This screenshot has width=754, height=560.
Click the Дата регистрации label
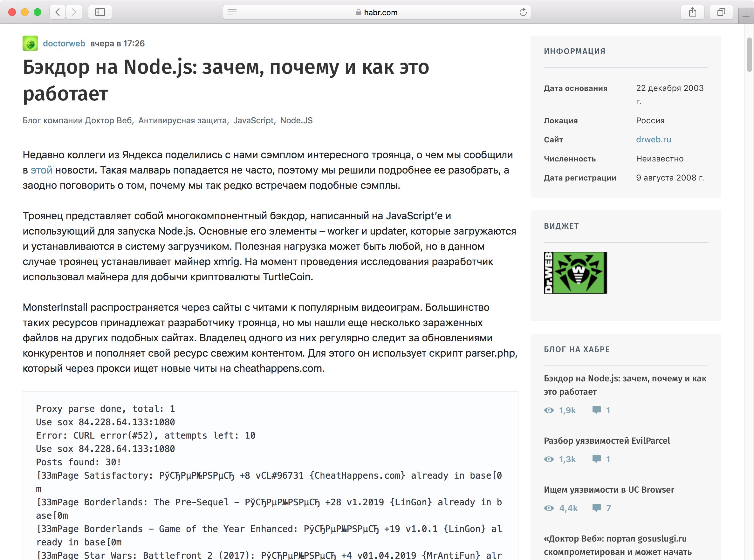tap(580, 178)
